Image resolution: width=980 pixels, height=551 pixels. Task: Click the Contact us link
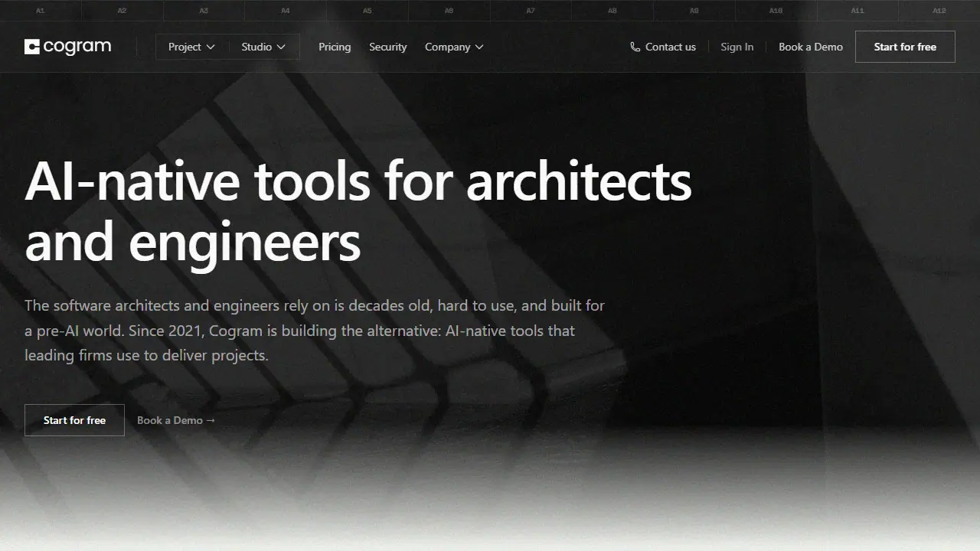click(663, 47)
